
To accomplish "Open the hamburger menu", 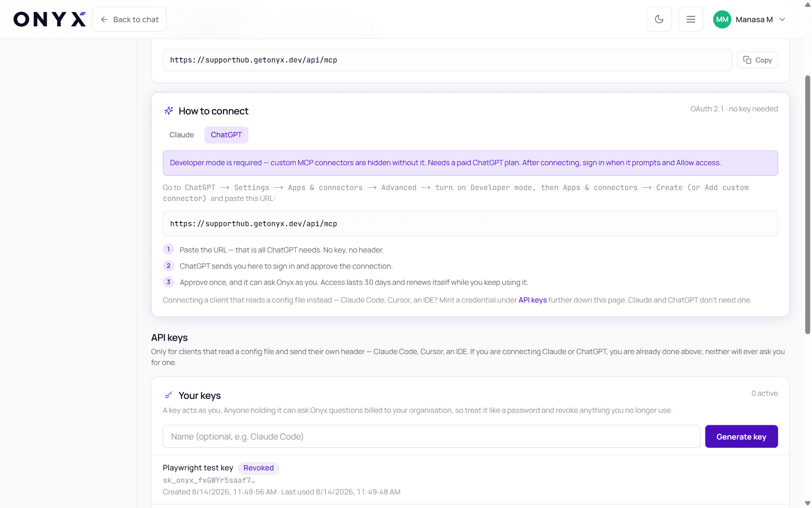I will [x=691, y=19].
